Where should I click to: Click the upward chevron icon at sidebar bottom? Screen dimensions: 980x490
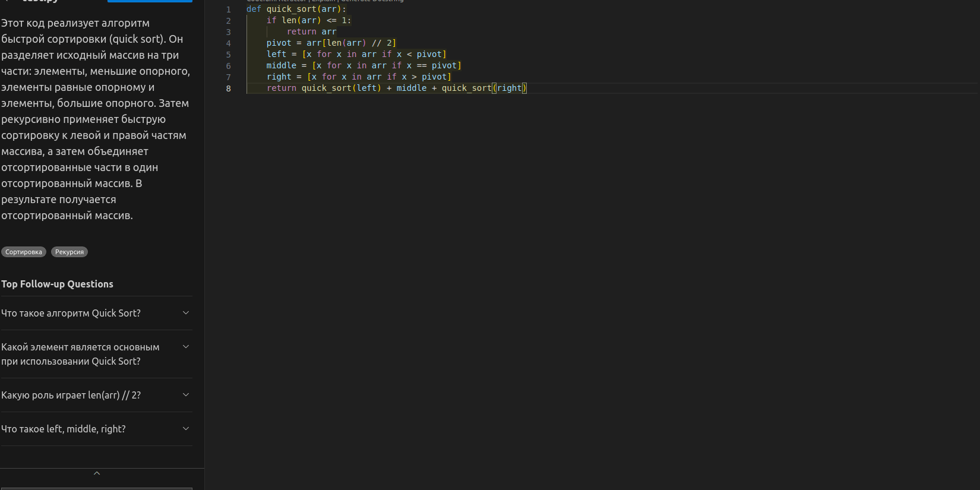pyautogui.click(x=97, y=473)
